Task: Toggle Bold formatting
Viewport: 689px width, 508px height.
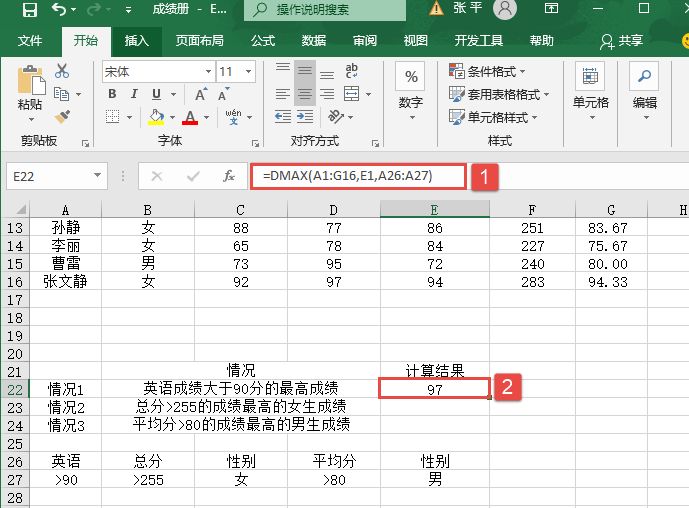Action: (x=112, y=94)
